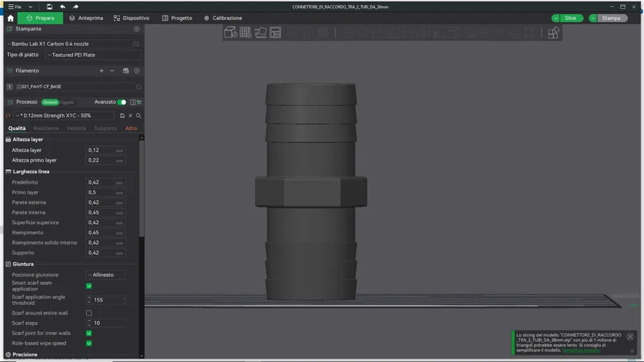Open the Altro settings tab
This screenshot has width=644, height=362.
tap(131, 128)
